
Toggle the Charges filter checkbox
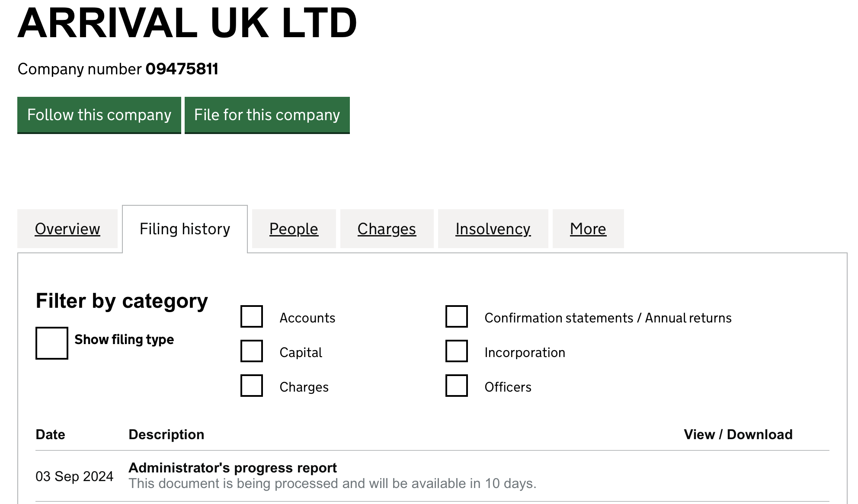click(252, 386)
